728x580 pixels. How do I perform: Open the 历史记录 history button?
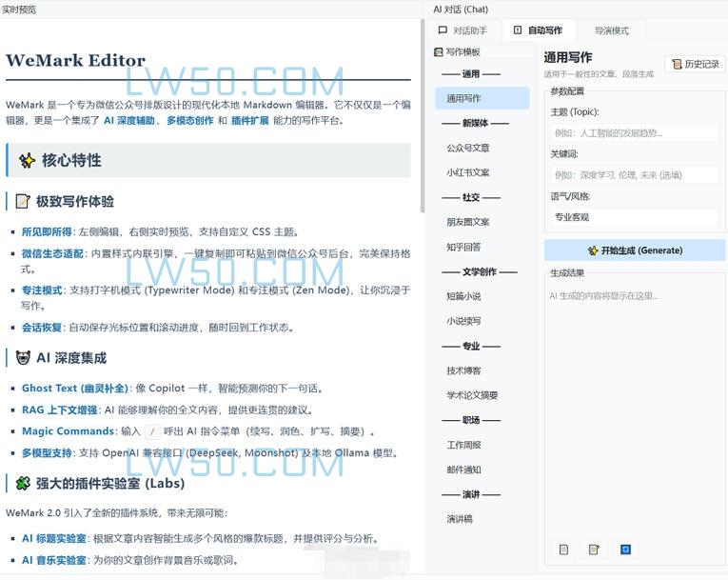695,64
